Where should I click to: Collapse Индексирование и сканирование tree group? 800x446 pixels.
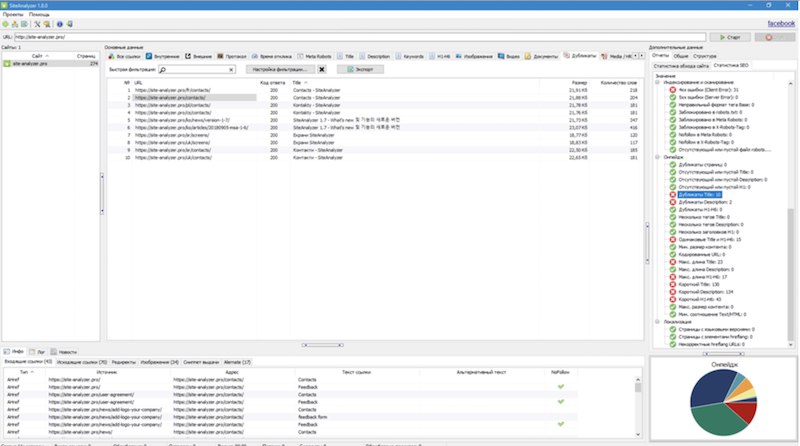coord(658,82)
